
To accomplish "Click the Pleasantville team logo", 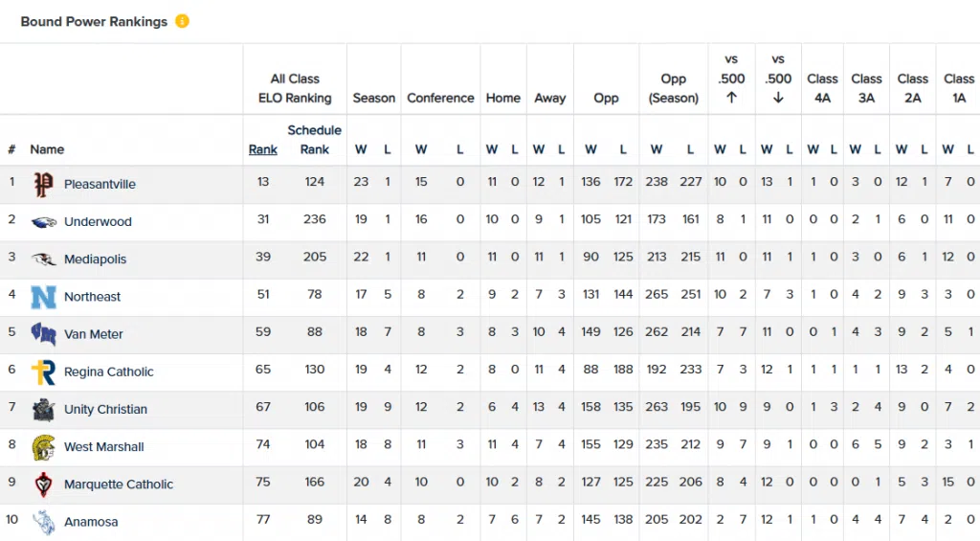I will [x=43, y=184].
